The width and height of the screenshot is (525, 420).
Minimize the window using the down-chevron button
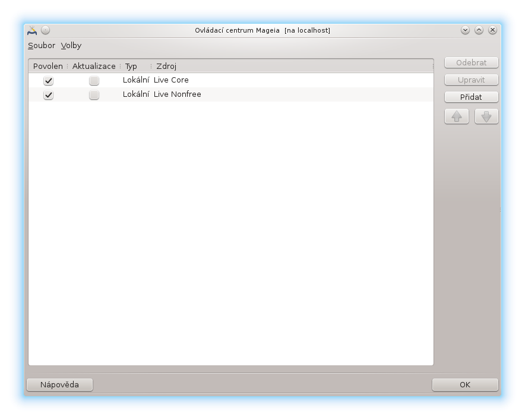coord(465,30)
